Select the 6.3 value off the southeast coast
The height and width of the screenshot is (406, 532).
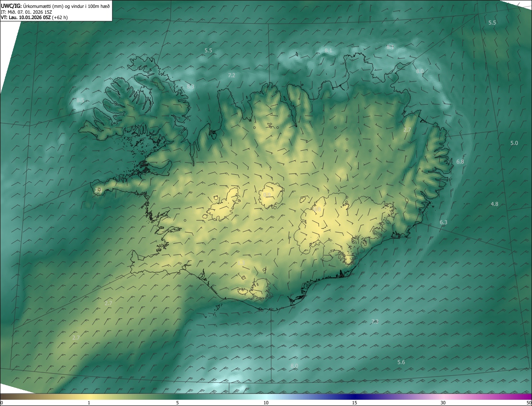pos(443,222)
